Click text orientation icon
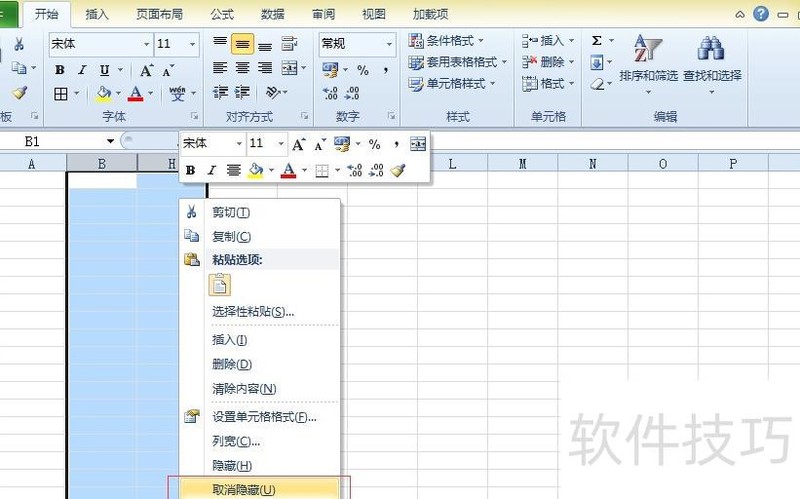The height and width of the screenshot is (499, 800). [x=273, y=92]
